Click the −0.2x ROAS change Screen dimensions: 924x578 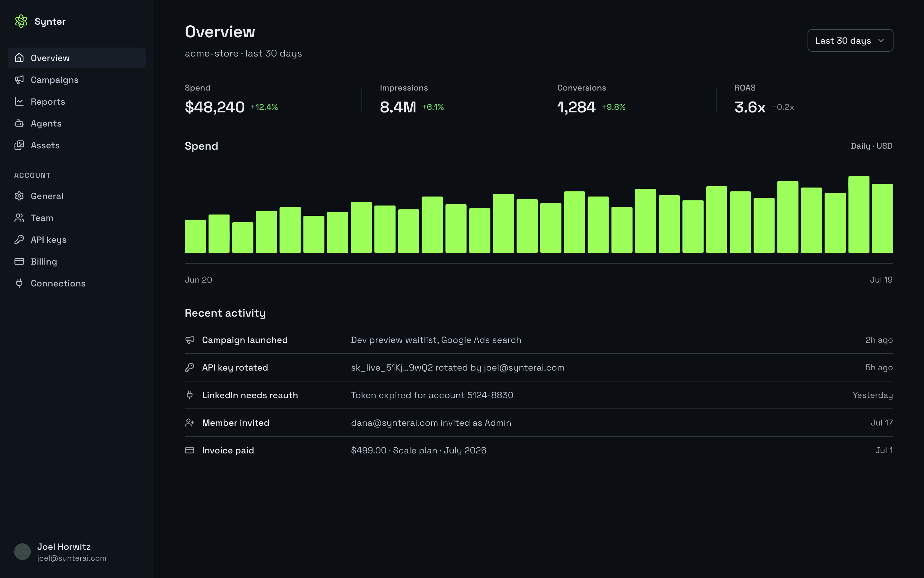(x=783, y=107)
